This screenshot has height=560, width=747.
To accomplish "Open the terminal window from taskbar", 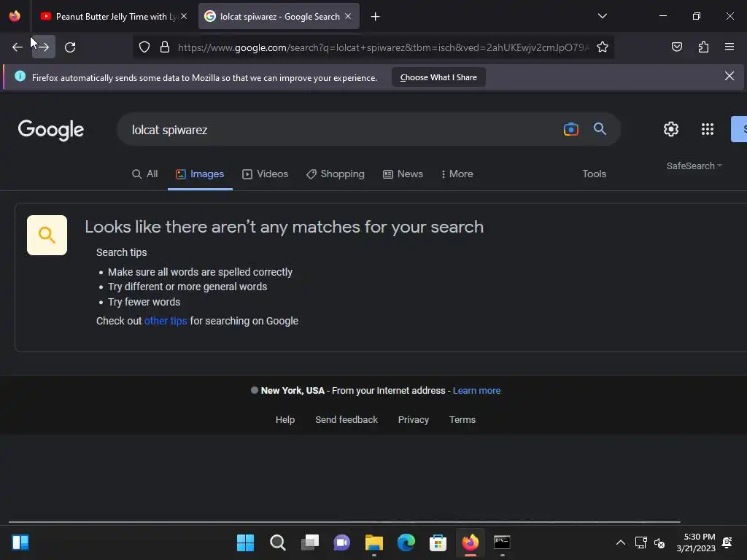I will click(x=502, y=542).
